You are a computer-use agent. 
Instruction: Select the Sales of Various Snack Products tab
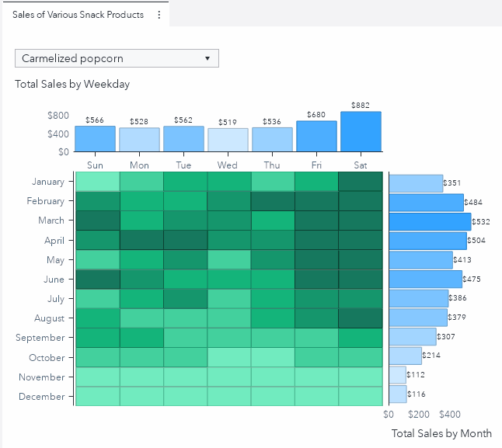coord(78,15)
